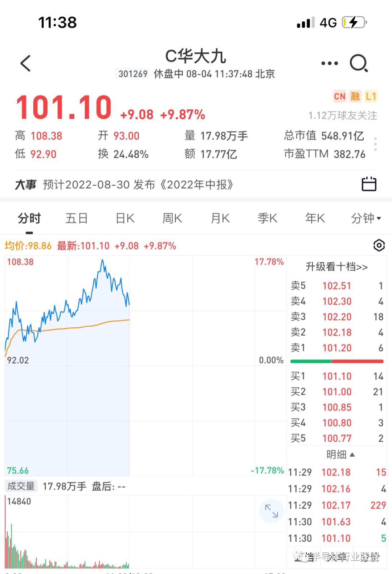This screenshot has height=574, width=392.
Task: Open chart settings hexagon gear icon
Action: point(379,246)
